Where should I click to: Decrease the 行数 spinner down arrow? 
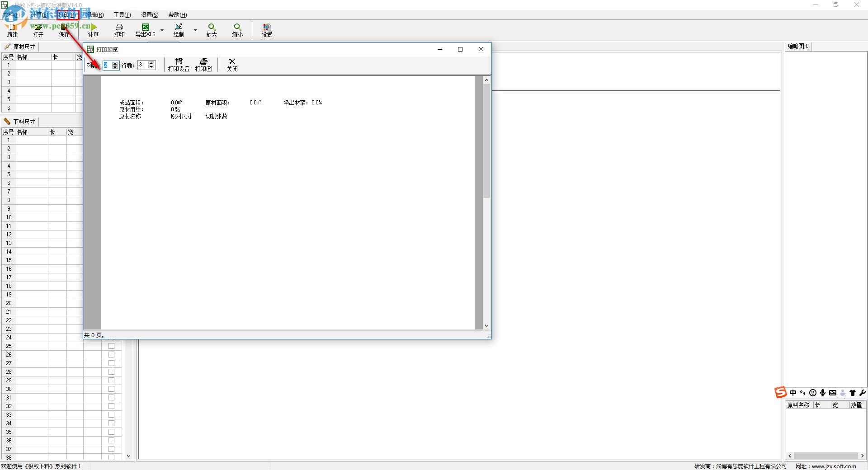point(151,67)
